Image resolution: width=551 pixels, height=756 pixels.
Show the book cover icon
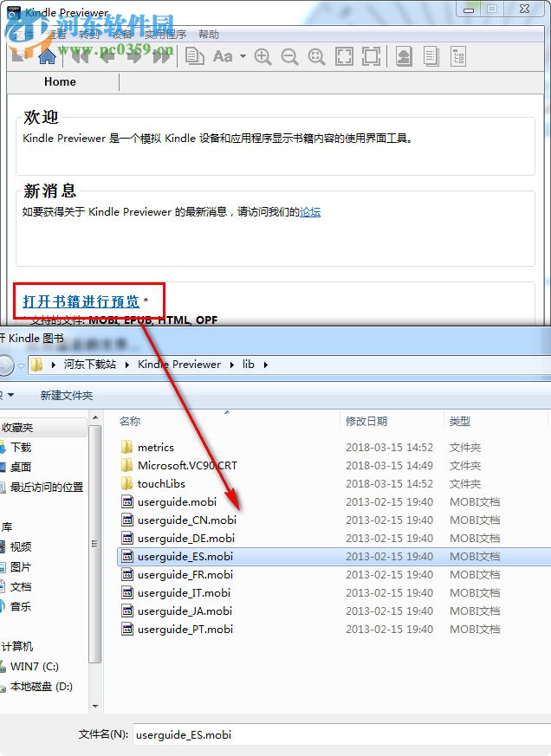pyautogui.click(x=404, y=56)
